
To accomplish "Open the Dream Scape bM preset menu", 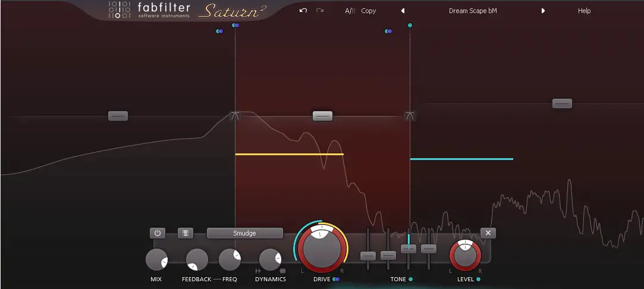I will pyautogui.click(x=472, y=11).
